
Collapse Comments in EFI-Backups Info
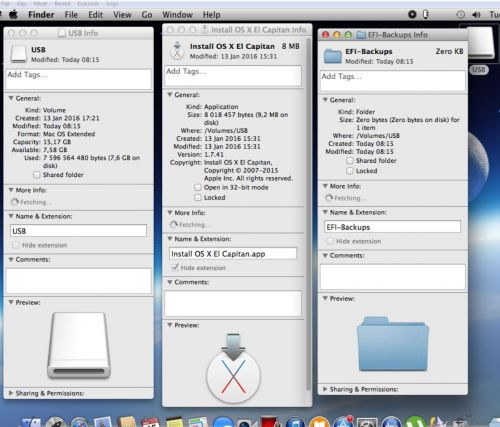325,255
